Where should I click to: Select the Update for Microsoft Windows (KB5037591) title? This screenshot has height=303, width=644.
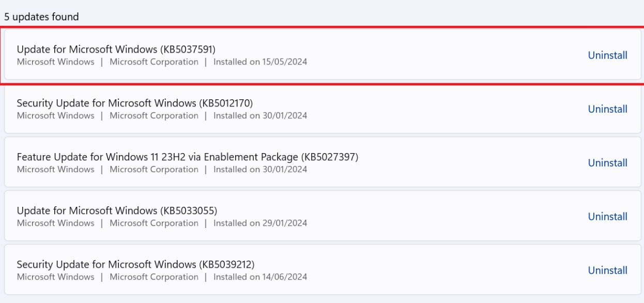(x=116, y=49)
